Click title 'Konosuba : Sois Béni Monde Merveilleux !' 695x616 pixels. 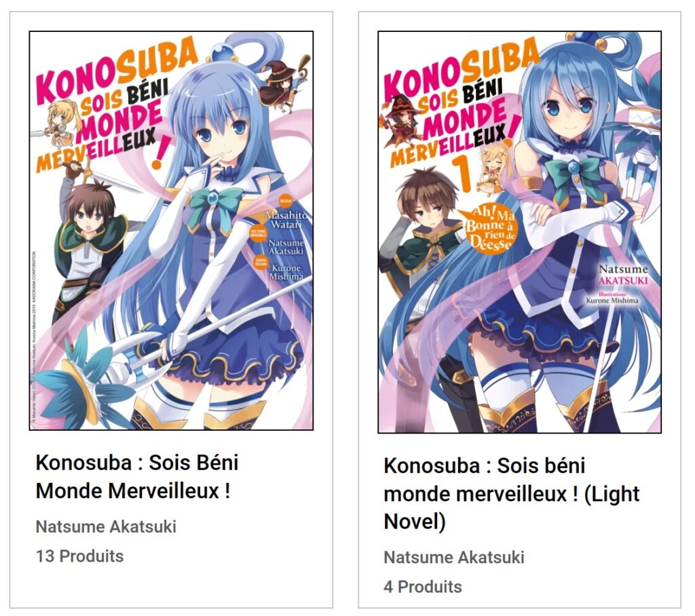point(137,477)
